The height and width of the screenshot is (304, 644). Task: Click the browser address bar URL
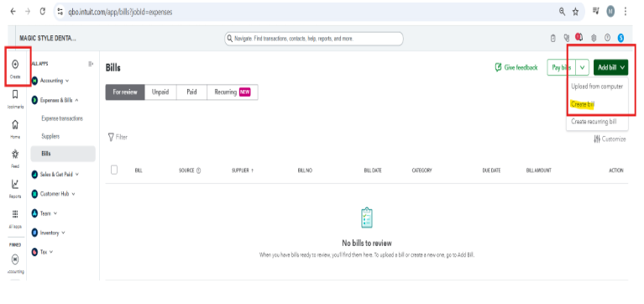pos(120,13)
